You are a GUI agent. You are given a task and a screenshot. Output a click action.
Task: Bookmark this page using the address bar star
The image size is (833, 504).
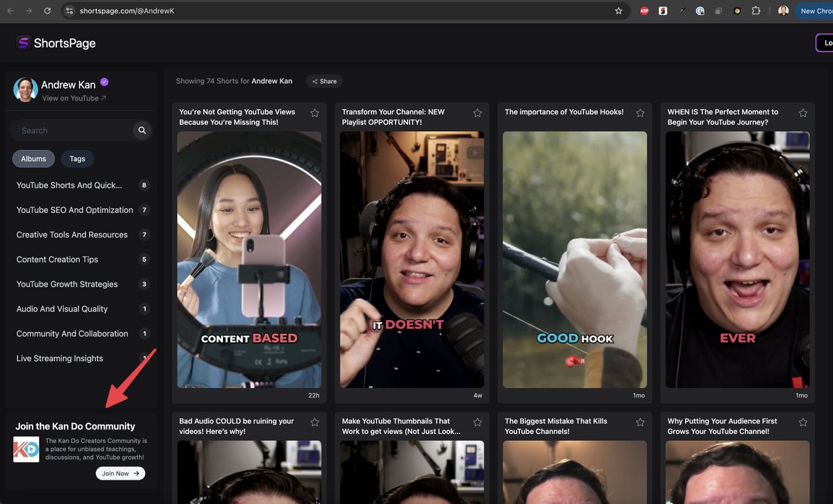click(x=619, y=11)
